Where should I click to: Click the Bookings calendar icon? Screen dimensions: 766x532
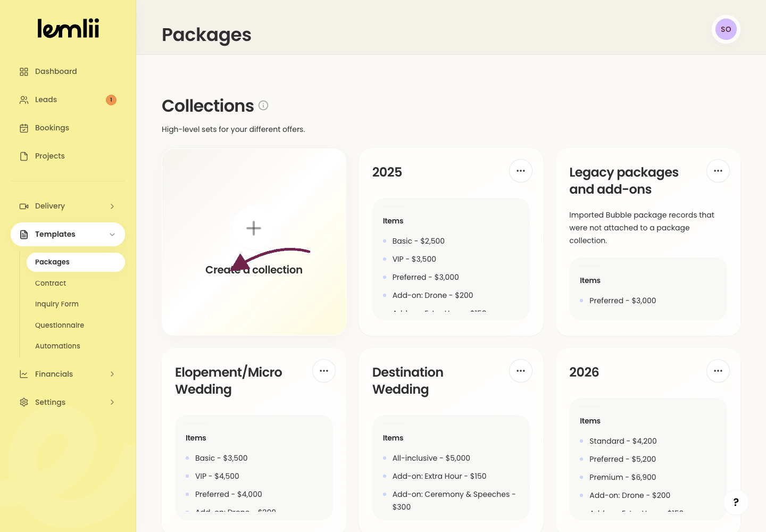click(x=24, y=128)
